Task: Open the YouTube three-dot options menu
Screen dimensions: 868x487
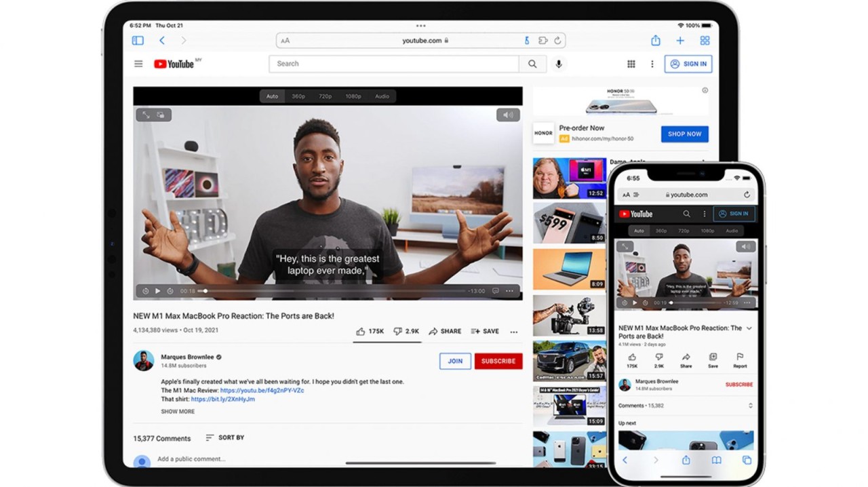Action: point(652,63)
